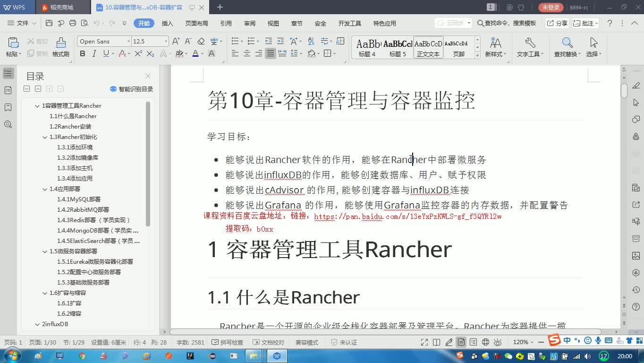The image size is (644, 363).
Task: Click the 分享 (Share) button
Action: click(x=557, y=23)
